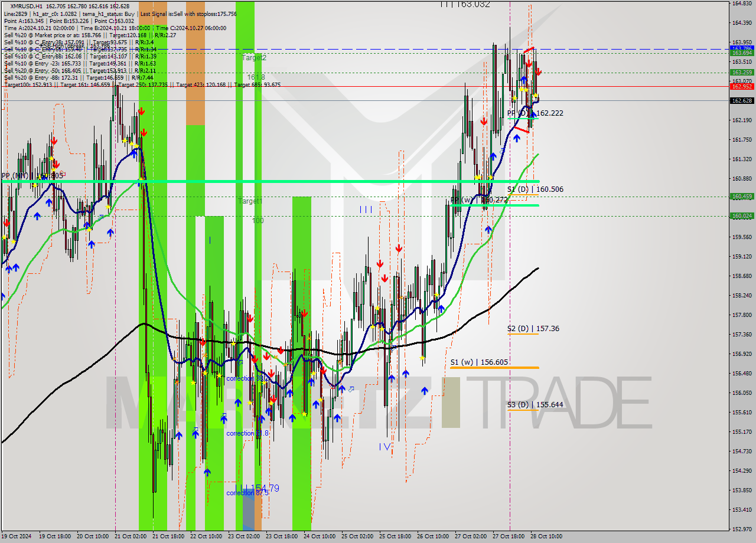Select the '21 Oct 18:00' time axis label
Viewport: 756px width, 543px height.
(x=168, y=537)
